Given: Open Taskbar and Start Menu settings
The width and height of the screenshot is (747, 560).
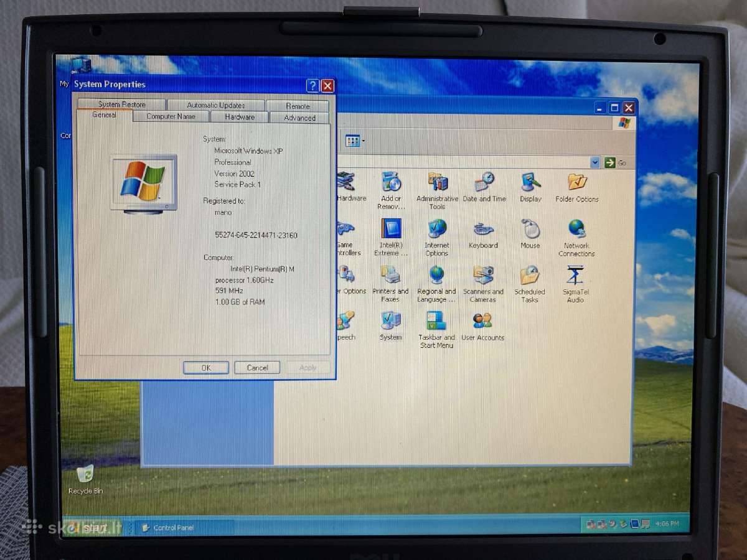Looking at the screenshot, I should [x=436, y=329].
